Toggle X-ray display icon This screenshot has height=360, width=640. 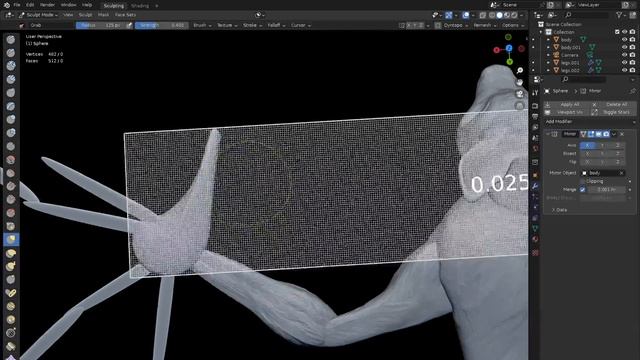click(x=483, y=15)
